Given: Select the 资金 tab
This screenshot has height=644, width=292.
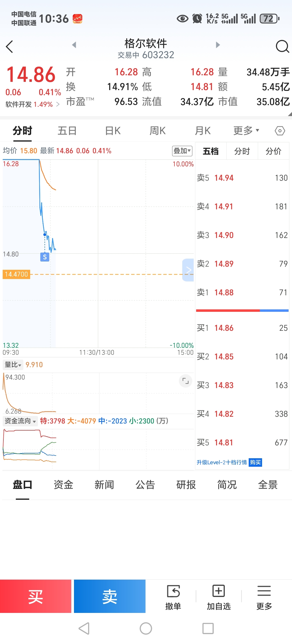Looking at the screenshot, I should [63, 484].
